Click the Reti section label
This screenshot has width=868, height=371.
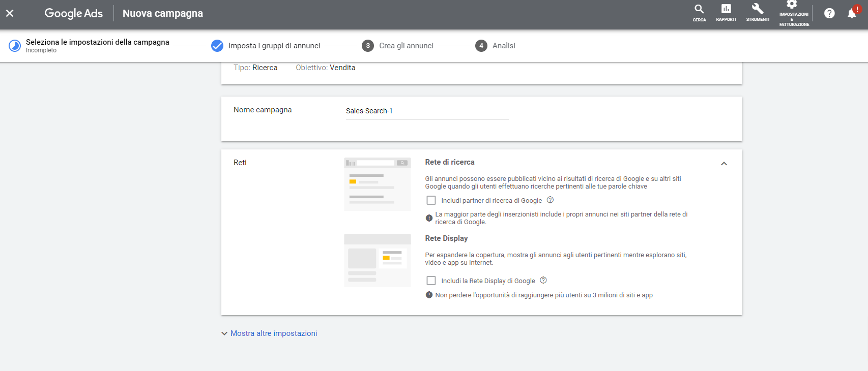pos(240,163)
